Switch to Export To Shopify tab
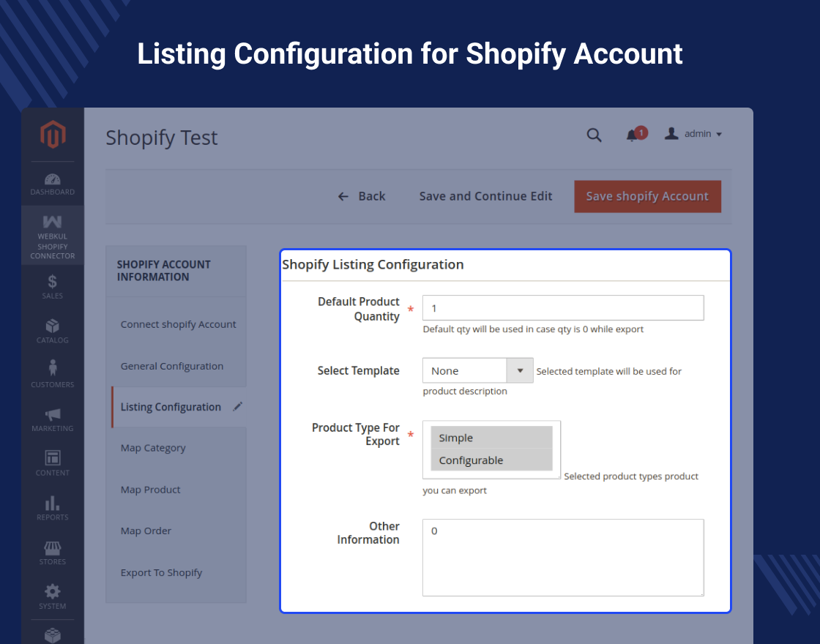Screen dimensions: 820x644 point(161,572)
